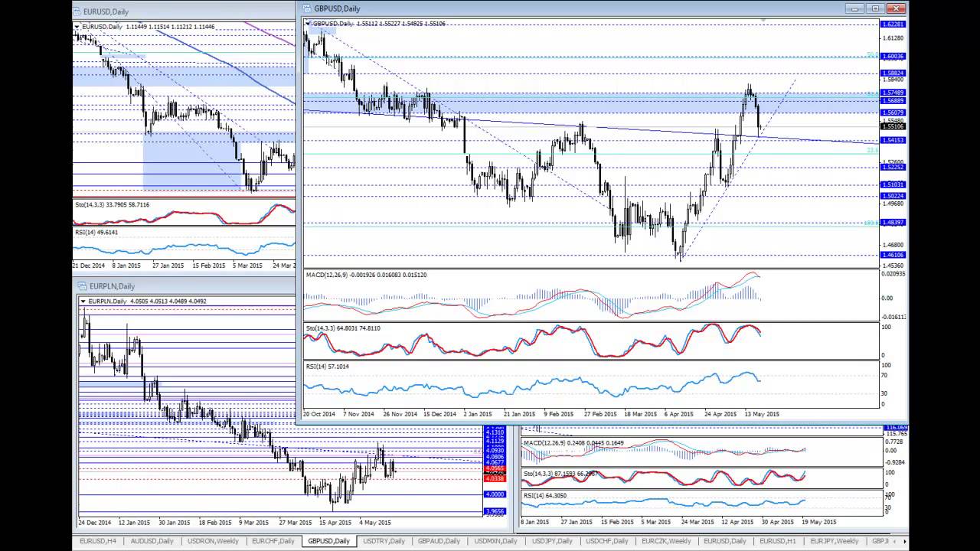
Task: Expand the EURUSD chart header arrow
Action: pos(77,27)
